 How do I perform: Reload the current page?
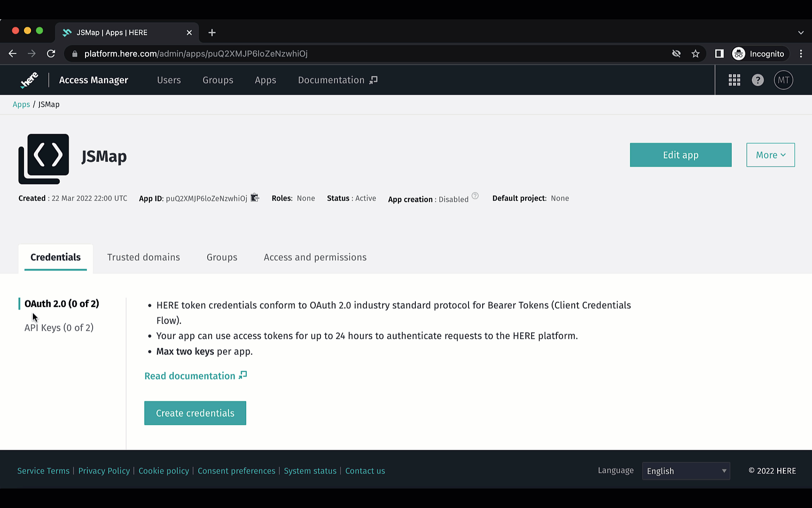pos(51,54)
